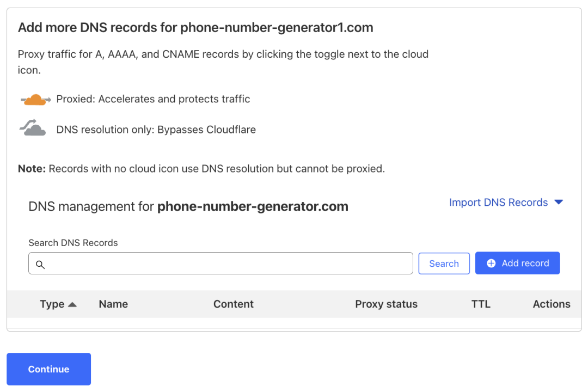The width and height of the screenshot is (588, 392).
Task: Expand the Import DNS Records dropdown arrow
Action: [x=558, y=203]
